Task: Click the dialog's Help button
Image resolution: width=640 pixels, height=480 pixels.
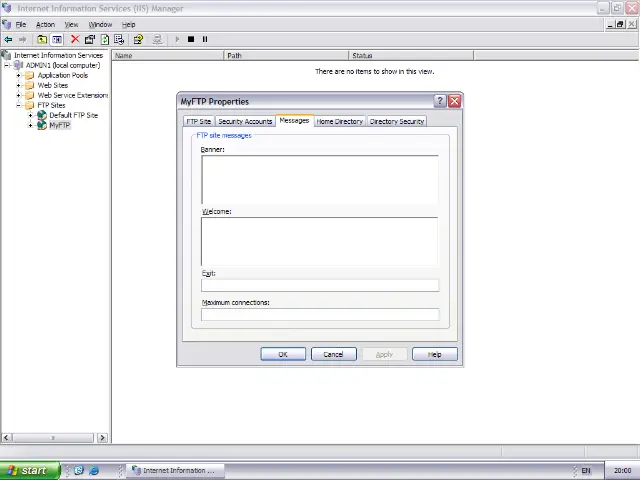Action: tap(435, 354)
